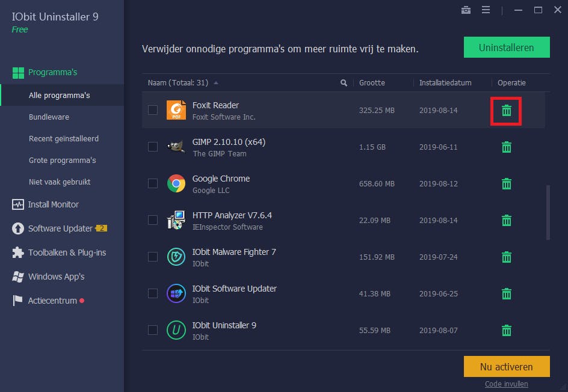
Task: Minimize the IObit Uninstaller window
Action: 519,10
